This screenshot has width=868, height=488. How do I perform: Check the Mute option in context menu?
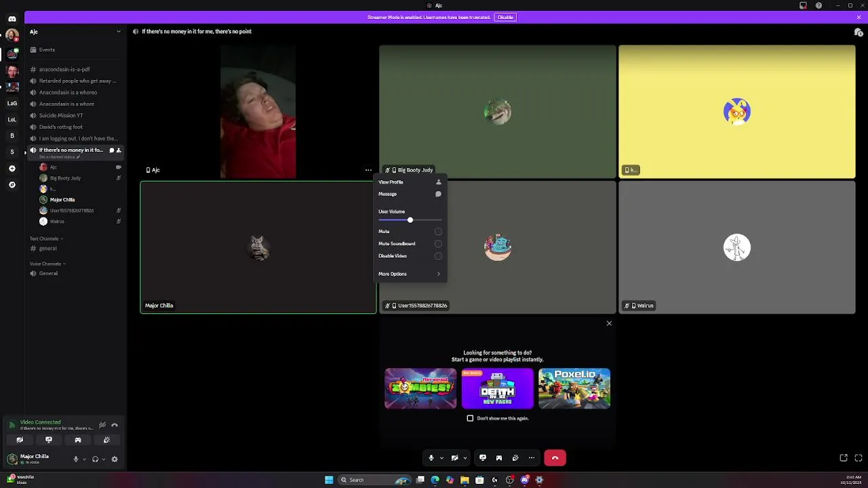tap(438, 232)
